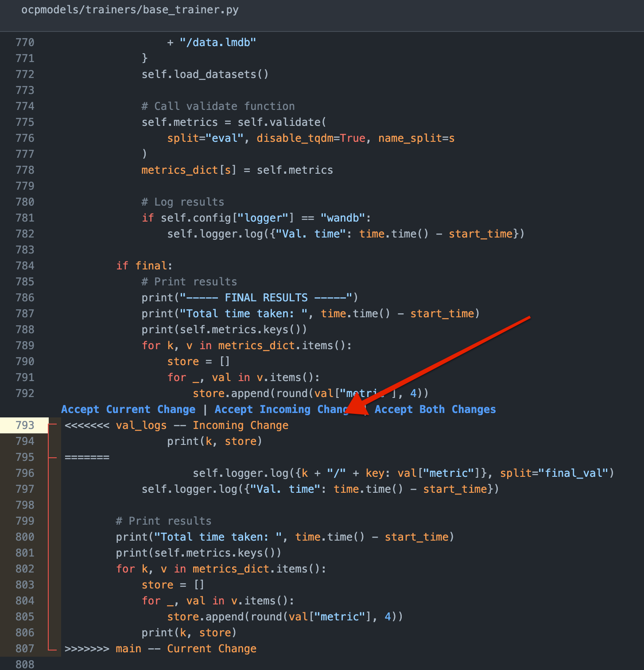This screenshot has height=670, width=644.
Task: Click the 'if self.config["logger"] == "wandb":' line
Action: coord(256,218)
